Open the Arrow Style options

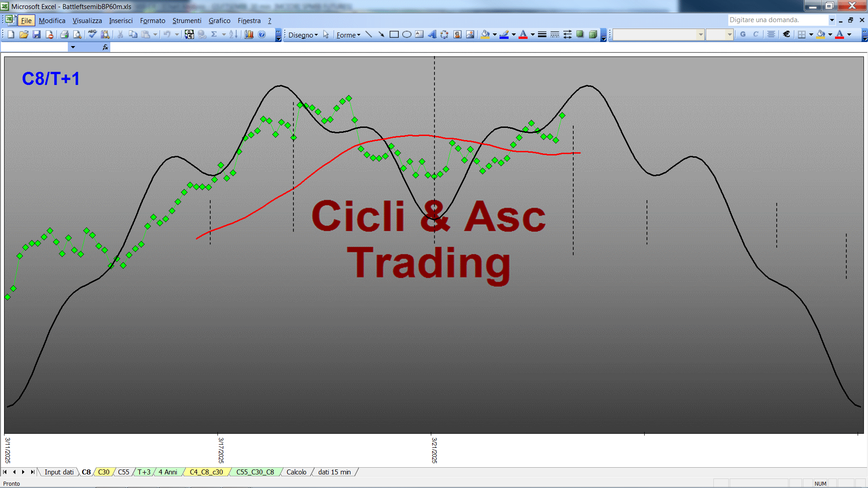567,34
